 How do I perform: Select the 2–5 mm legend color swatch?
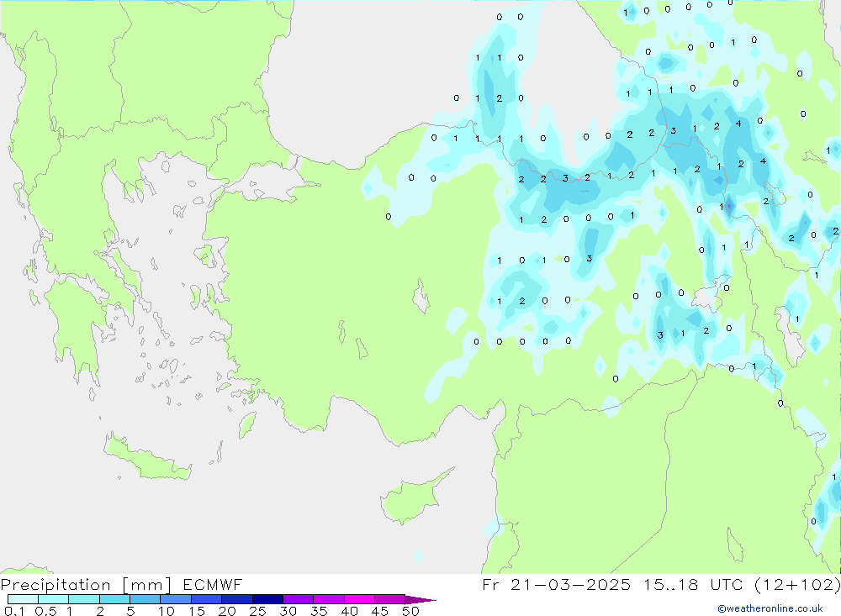114,599
